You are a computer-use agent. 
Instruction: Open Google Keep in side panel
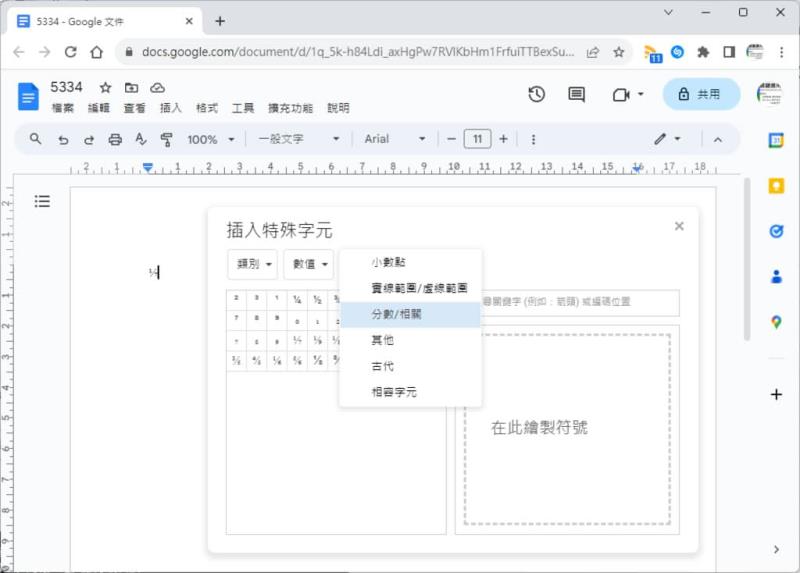(x=776, y=186)
